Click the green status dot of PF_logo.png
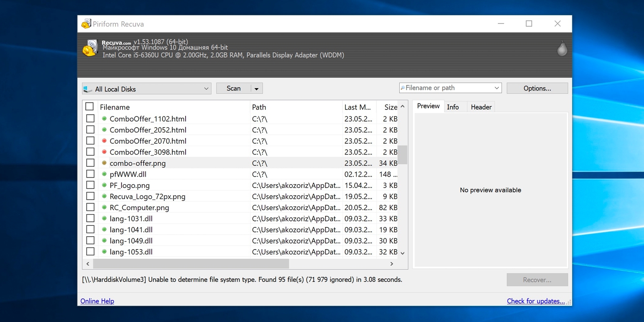Screen dimensions: 644x322 pyautogui.click(x=104, y=185)
